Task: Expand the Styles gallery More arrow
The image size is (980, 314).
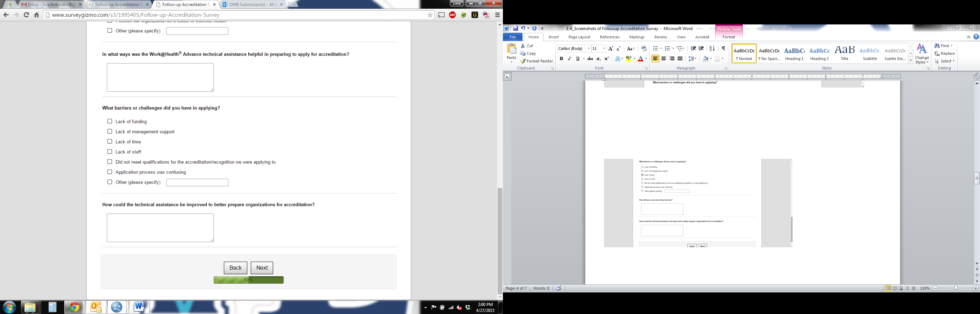Action: [x=911, y=61]
